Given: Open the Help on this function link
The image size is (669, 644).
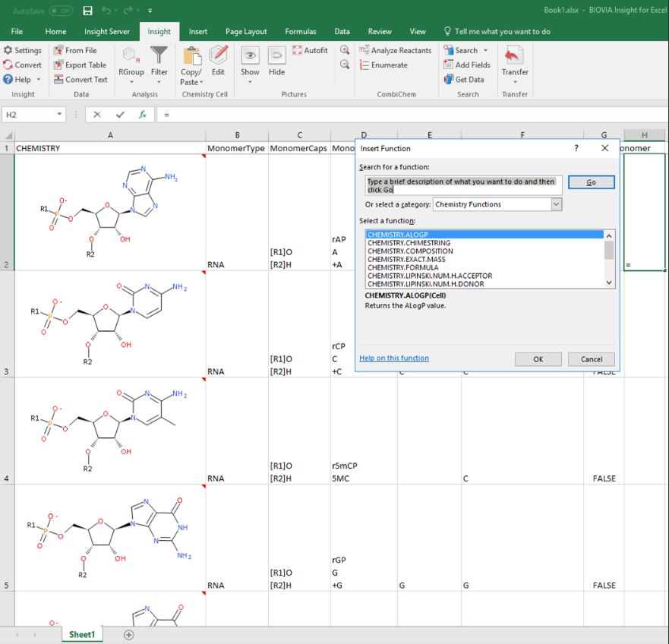Looking at the screenshot, I should tap(393, 358).
